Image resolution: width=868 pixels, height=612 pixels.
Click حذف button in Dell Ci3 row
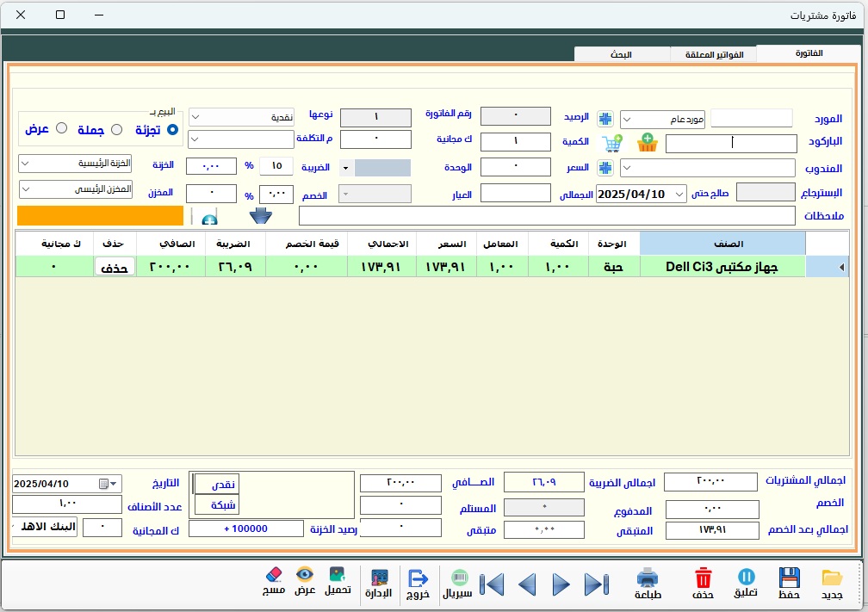coord(115,267)
